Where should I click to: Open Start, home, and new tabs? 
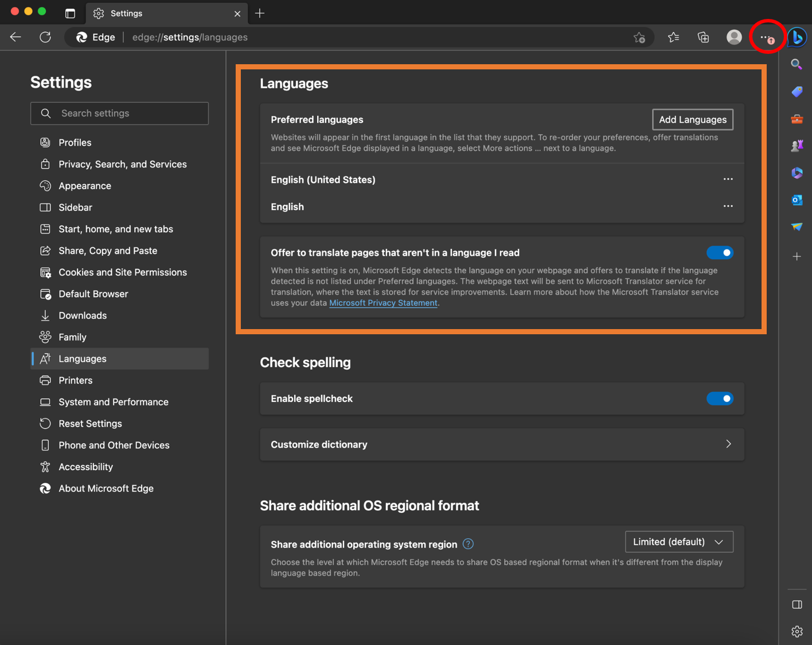tap(119, 229)
